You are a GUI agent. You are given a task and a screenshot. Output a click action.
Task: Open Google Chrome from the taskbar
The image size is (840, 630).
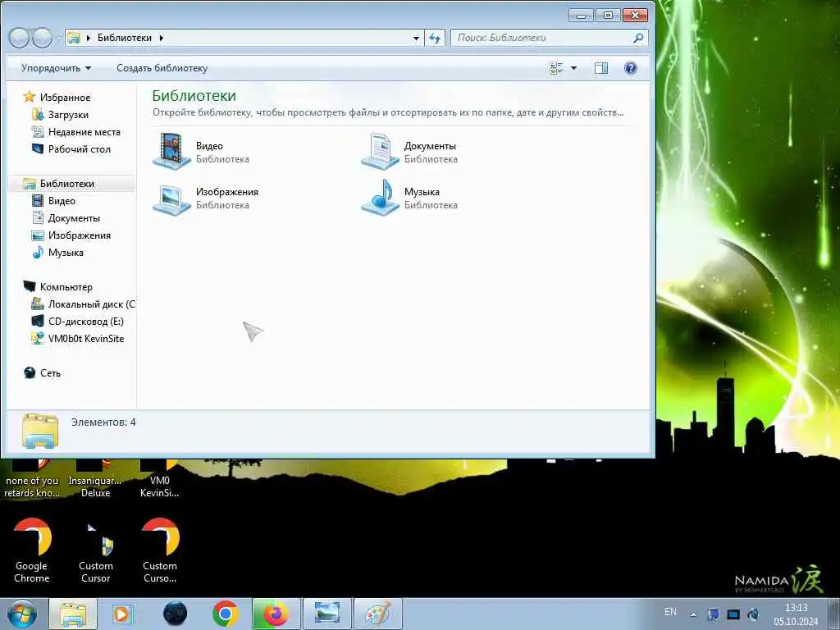tap(225, 614)
